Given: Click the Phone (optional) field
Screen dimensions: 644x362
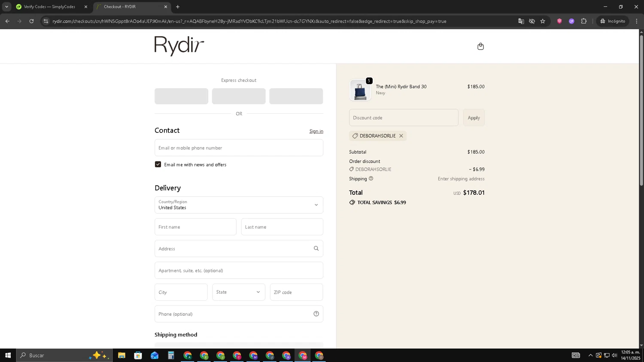Looking at the screenshot, I should (239, 314).
